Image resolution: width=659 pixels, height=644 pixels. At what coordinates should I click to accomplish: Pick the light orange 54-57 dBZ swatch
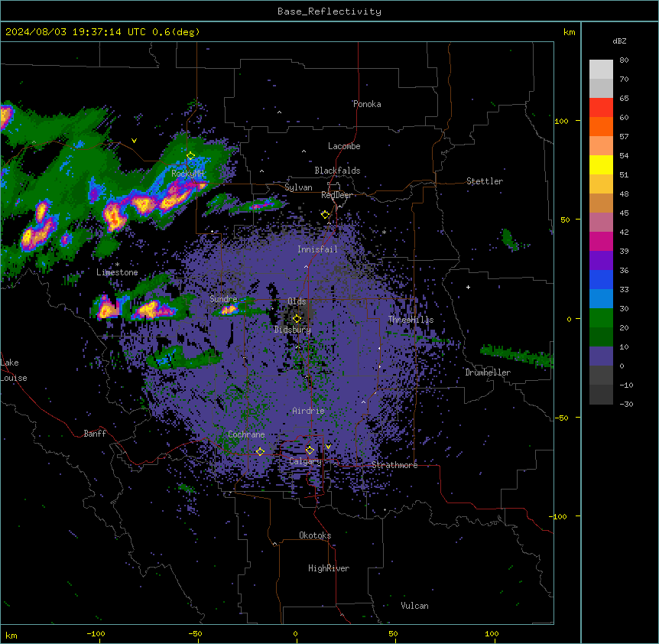601,146
